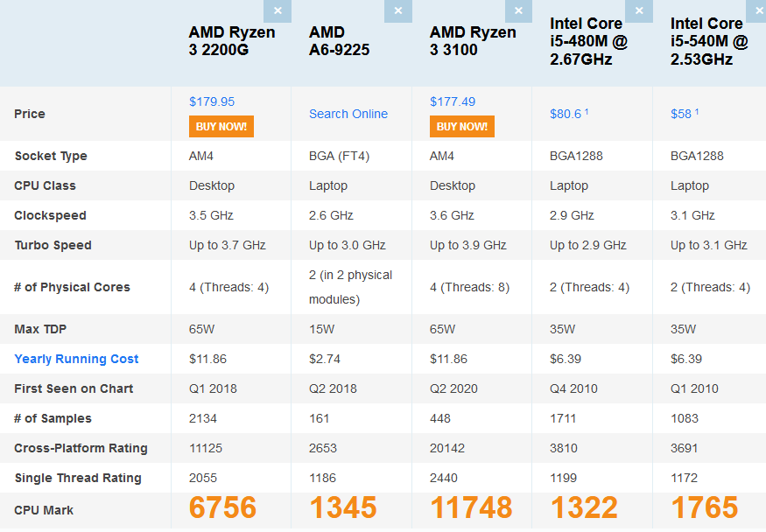Select the AMD A6-9225 heading
766x532 pixels.
339,41
